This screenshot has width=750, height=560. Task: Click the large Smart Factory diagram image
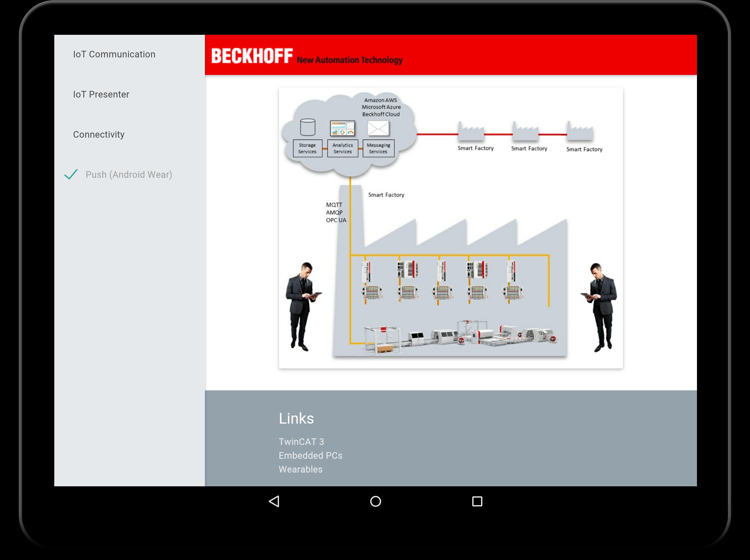[450, 228]
